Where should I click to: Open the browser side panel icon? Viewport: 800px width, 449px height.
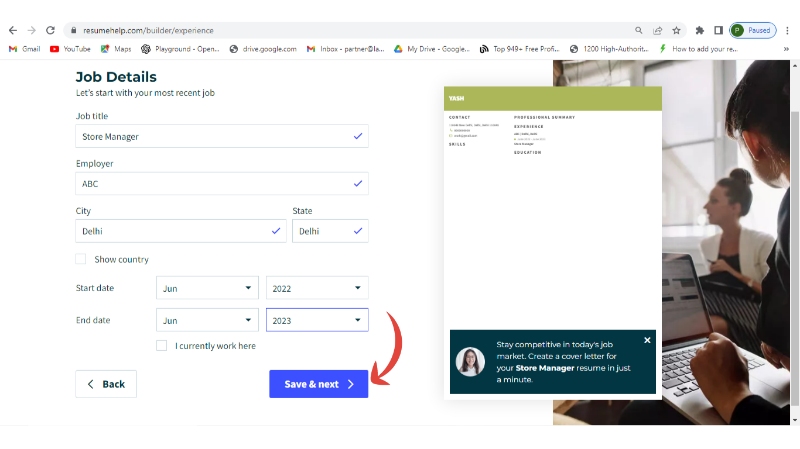pyautogui.click(x=718, y=30)
